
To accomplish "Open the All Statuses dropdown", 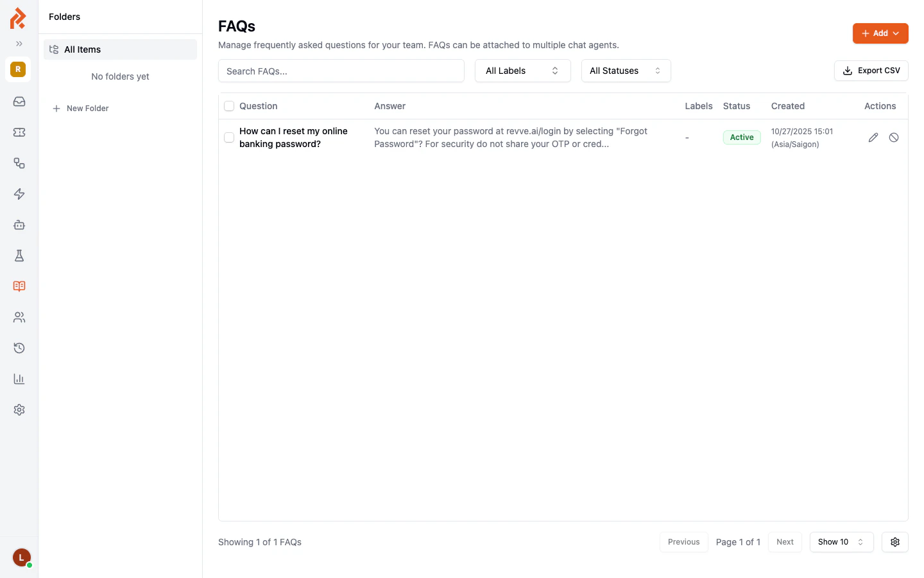I will [x=626, y=71].
